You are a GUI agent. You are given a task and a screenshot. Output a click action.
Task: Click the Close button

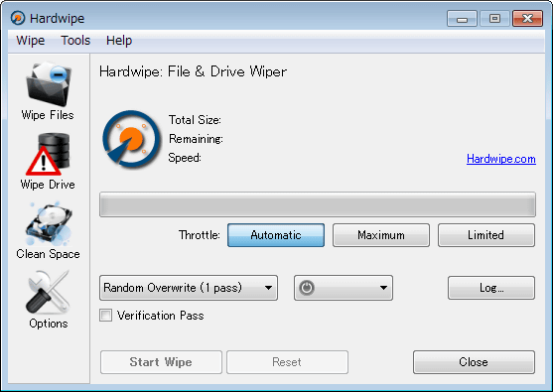474,362
